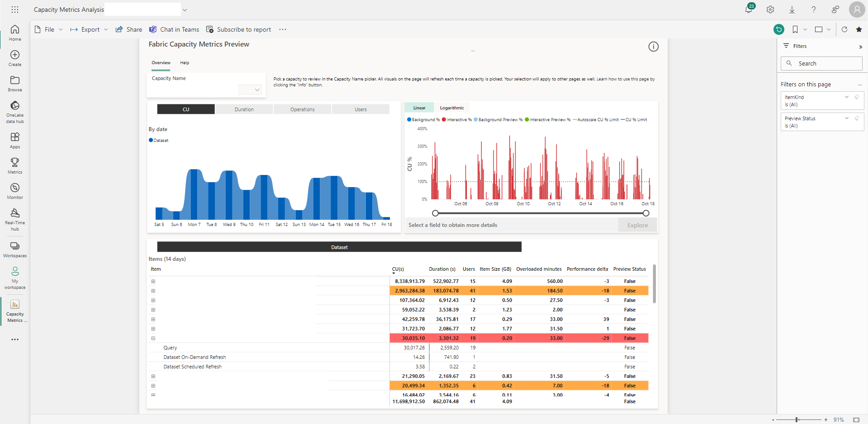Image resolution: width=868 pixels, height=424 pixels.
Task: Click the Dataset header button
Action: click(339, 247)
